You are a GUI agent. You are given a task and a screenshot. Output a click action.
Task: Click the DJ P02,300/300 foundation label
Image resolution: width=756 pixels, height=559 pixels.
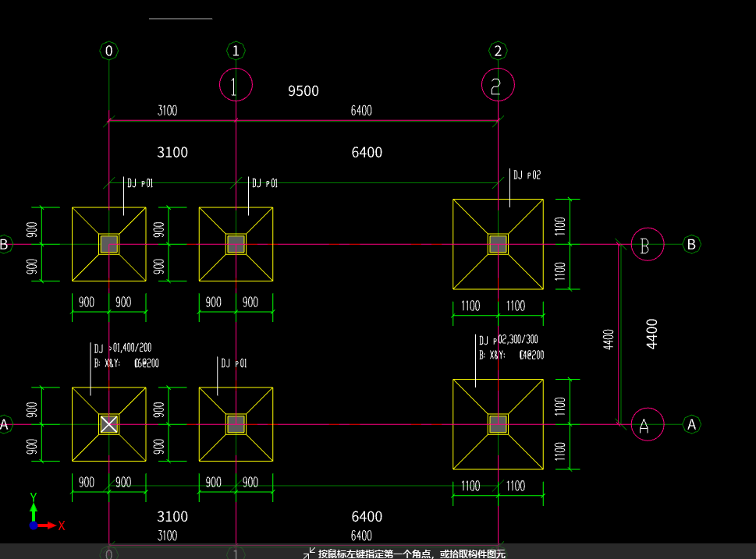(x=509, y=340)
